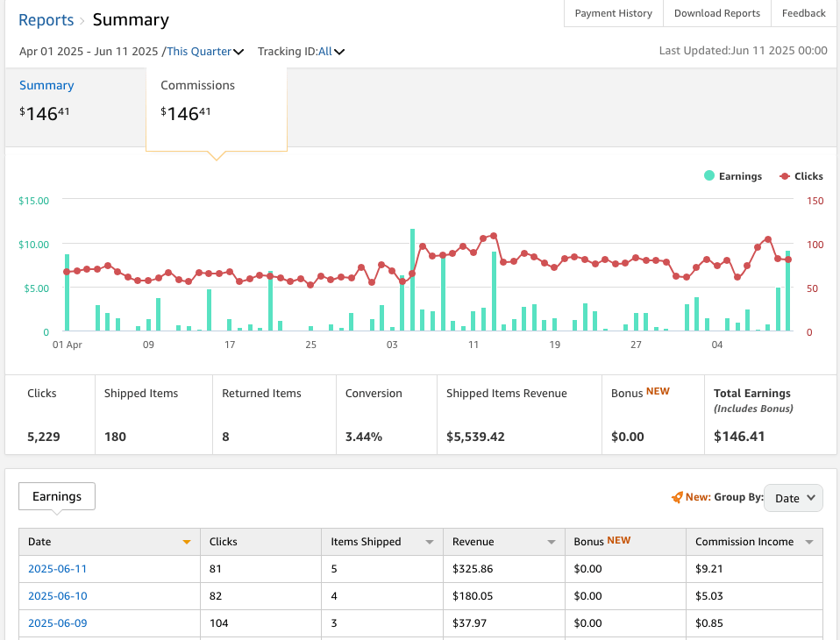Click the orange megaphone icon next to Group By
This screenshot has height=640, width=840.
[679, 496]
